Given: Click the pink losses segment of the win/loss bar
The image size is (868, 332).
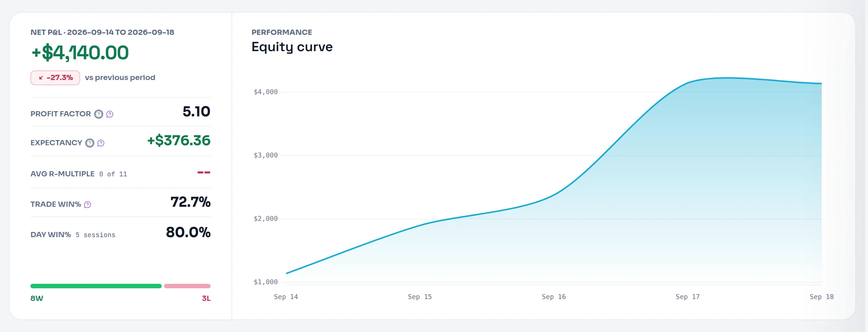Looking at the screenshot, I should [187, 286].
